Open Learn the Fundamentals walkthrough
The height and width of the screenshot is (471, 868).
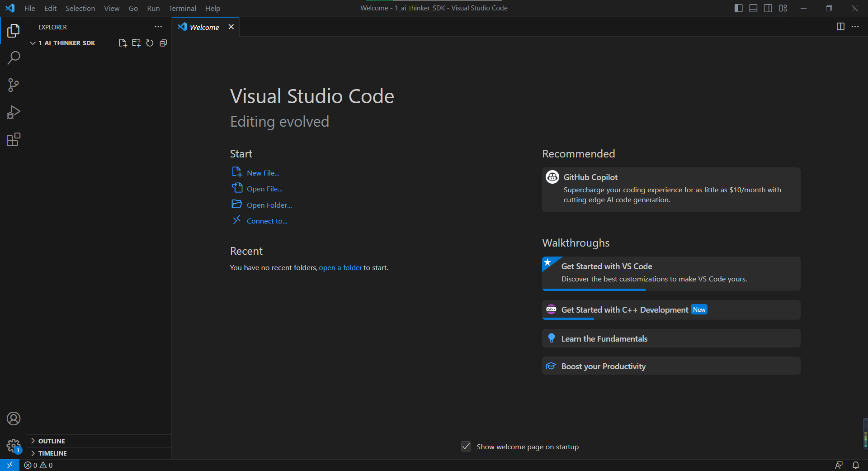click(x=671, y=338)
